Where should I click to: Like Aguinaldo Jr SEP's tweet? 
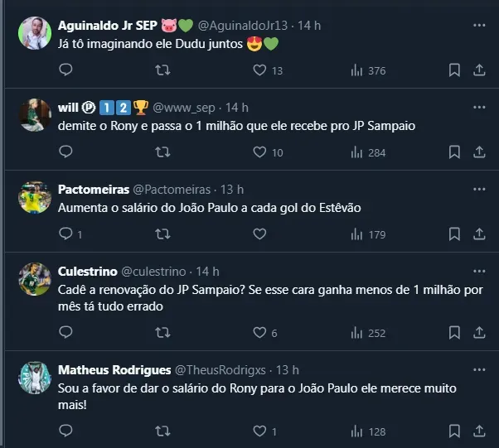coord(259,71)
